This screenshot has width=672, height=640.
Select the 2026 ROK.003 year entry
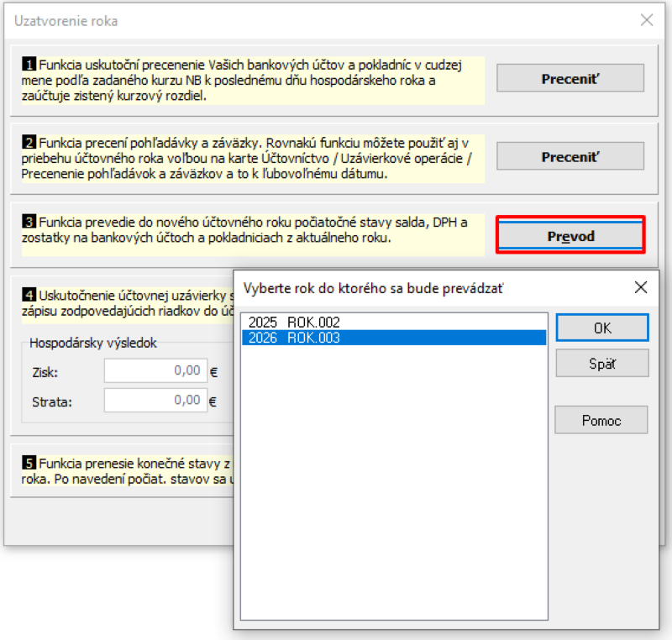coord(291,338)
